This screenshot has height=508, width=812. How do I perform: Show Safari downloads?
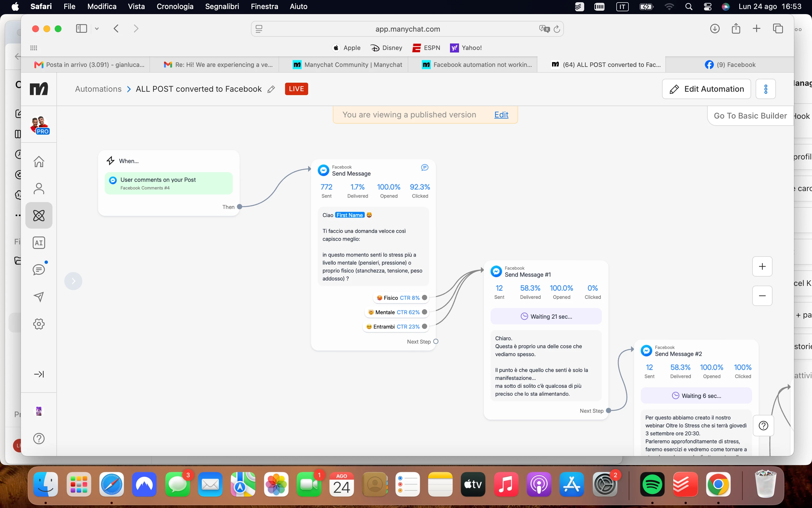(x=715, y=29)
